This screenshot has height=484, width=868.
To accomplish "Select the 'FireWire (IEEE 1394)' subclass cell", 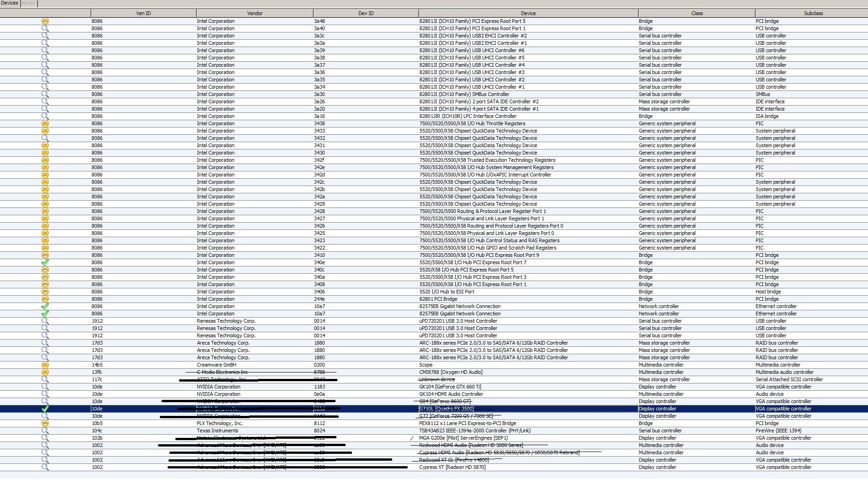I will point(811,431).
